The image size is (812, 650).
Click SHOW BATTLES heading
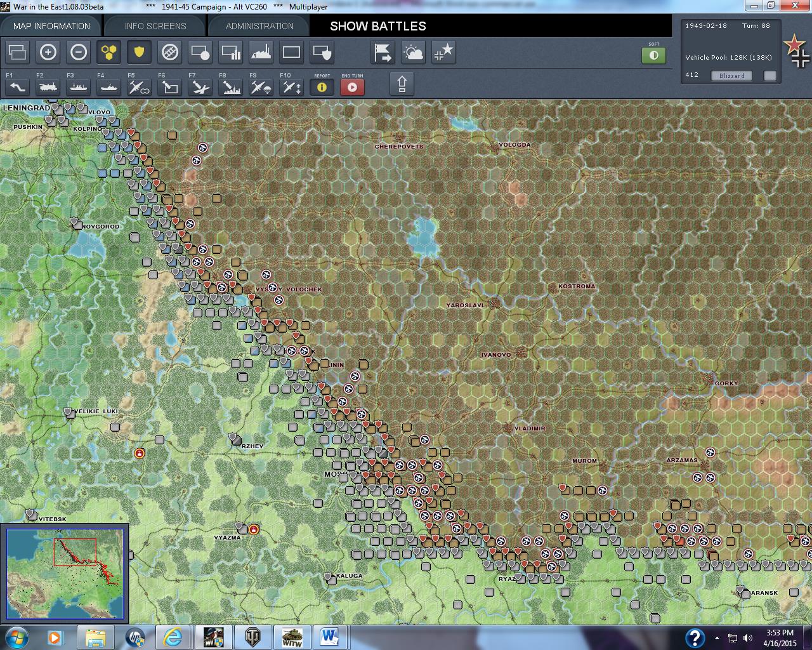376,26
